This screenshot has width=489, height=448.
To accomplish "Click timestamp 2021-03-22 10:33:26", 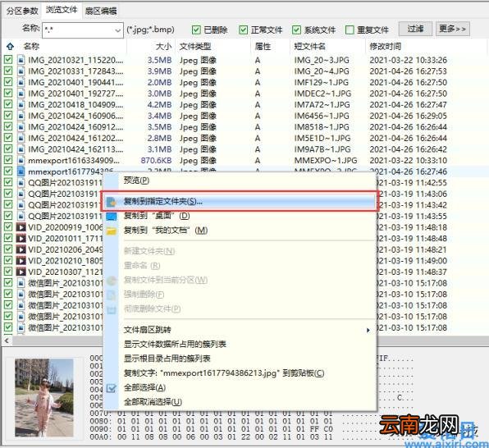I will [x=409, y=60].
